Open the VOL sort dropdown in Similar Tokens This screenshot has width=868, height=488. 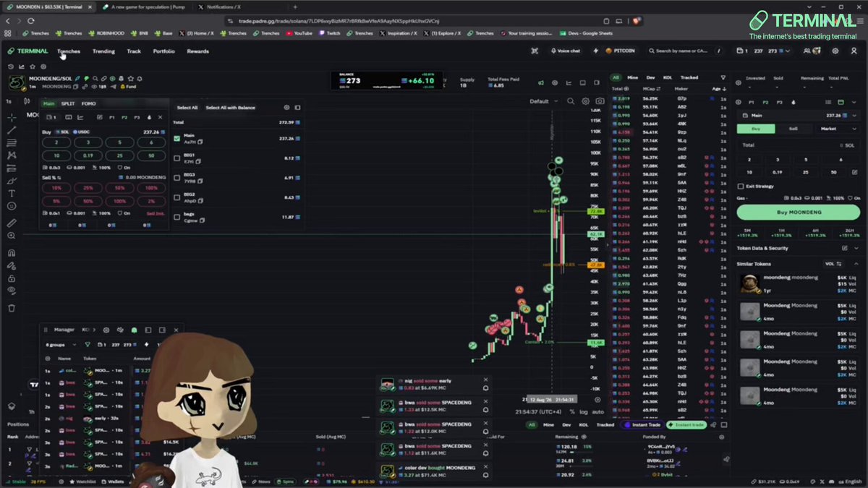[x=833, y=264]
